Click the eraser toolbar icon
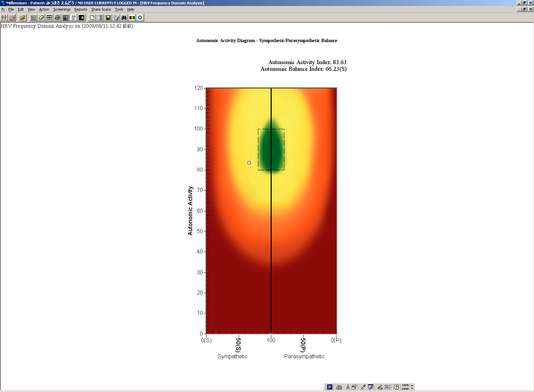 [41, 18]
